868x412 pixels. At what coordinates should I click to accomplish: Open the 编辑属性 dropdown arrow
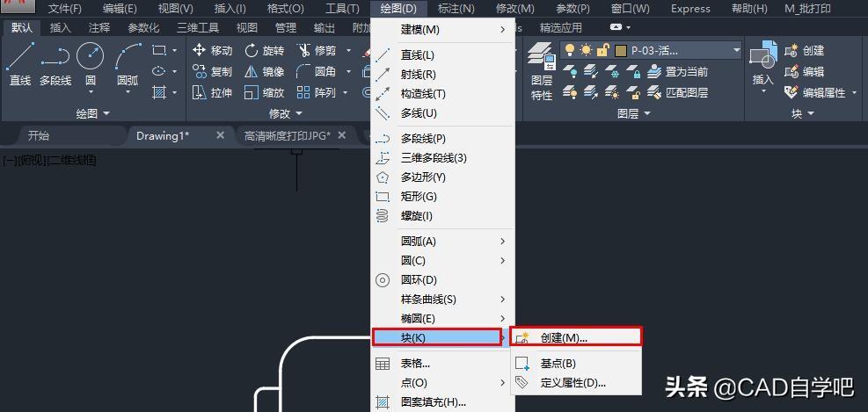[854, 92]
